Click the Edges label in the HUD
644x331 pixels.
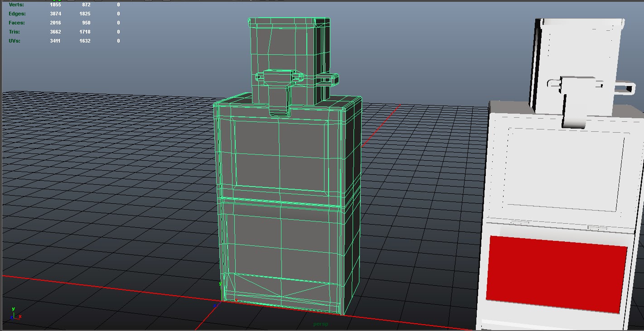(x=17, y=14)
